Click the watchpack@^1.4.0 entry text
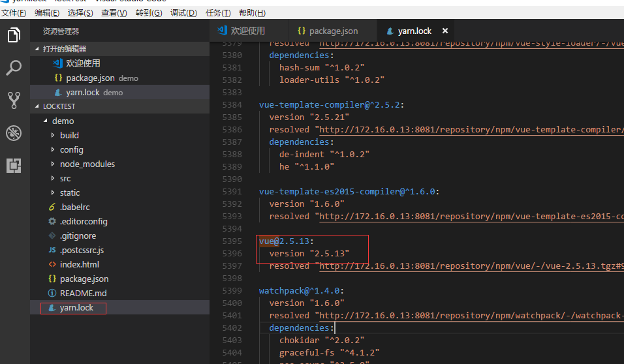The width and height of the screenshot is (624, 364). coord(302,291)
